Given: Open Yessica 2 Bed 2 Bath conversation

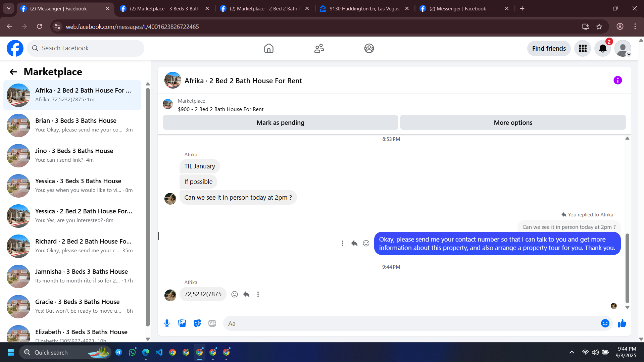Looking at the screenshot, I should [x=72, y=216].
